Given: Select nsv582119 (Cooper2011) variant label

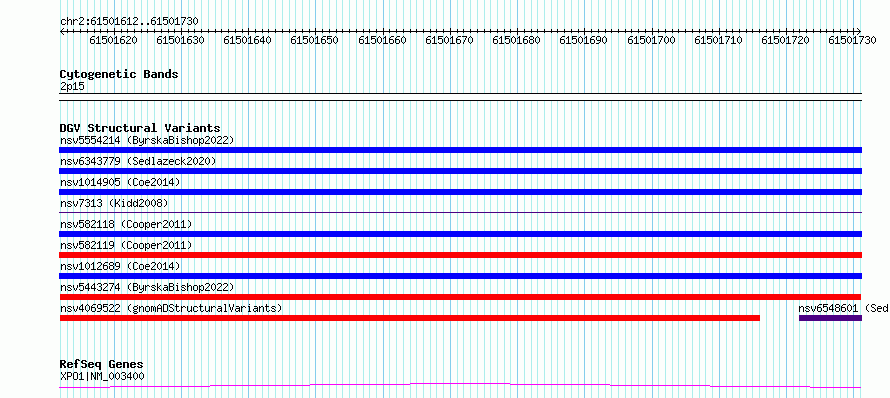Looking at the screenshot, I should click(x=126, y=245).
